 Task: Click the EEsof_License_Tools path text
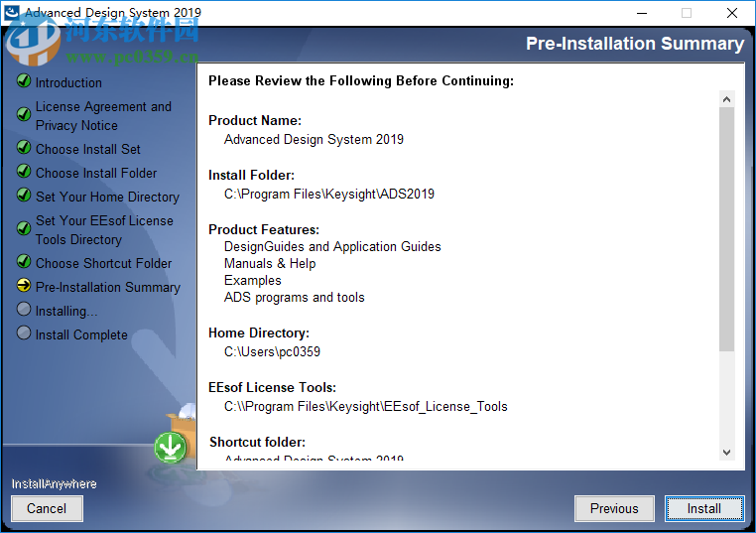365,407
